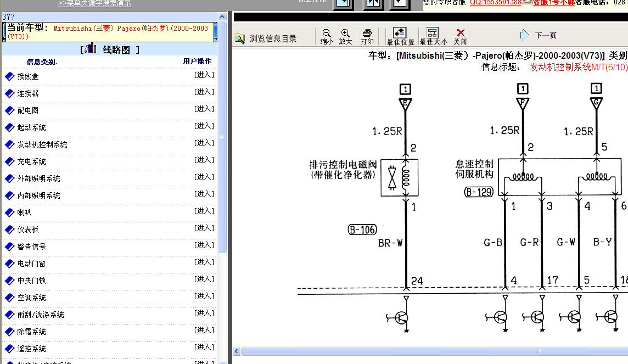Click the blue diamond icon beside 除霜系统
Image resolution: width=628 pixels, height=364 pixels.
10,332
